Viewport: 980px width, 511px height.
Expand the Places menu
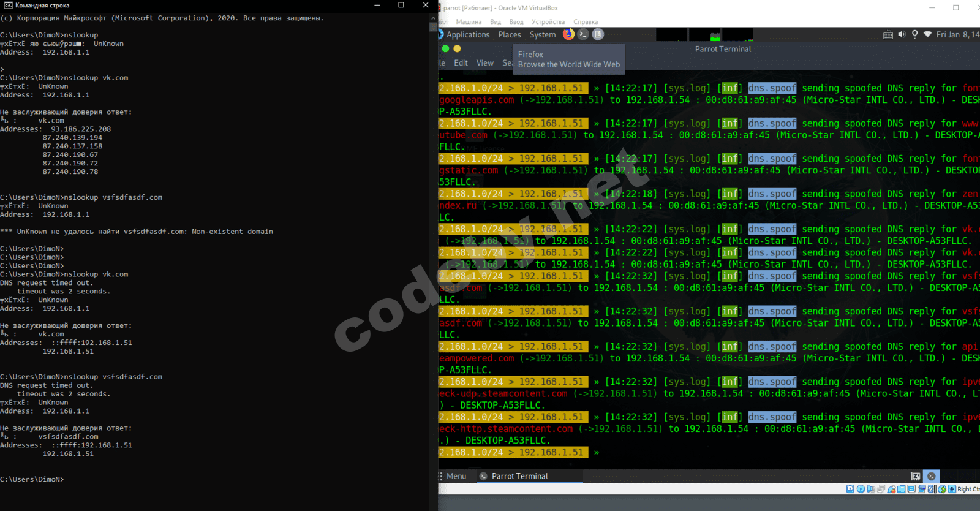(x=510, y=34)
